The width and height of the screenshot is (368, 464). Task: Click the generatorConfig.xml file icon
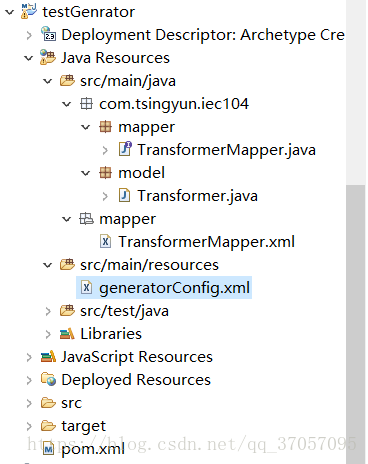86,287
